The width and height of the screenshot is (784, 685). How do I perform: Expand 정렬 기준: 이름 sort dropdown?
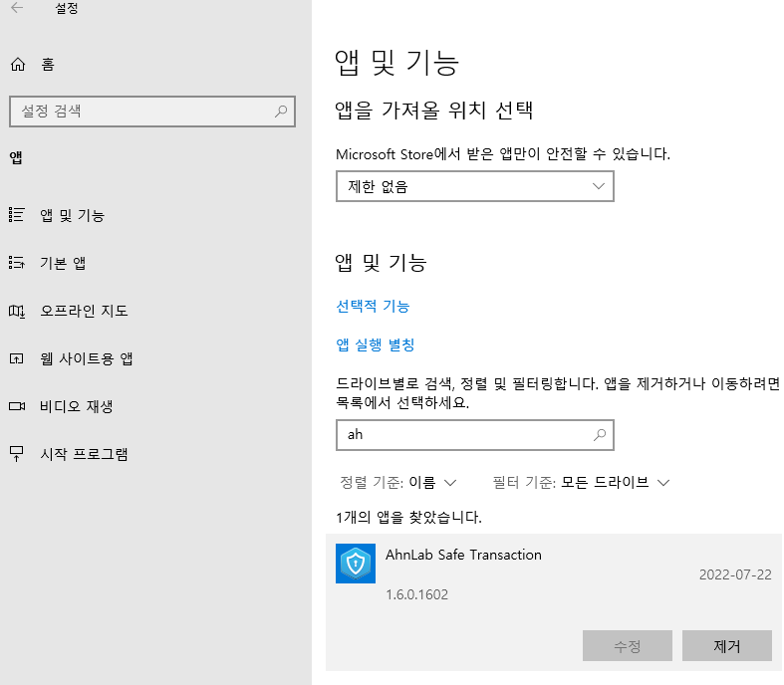(x=398, y=483)
